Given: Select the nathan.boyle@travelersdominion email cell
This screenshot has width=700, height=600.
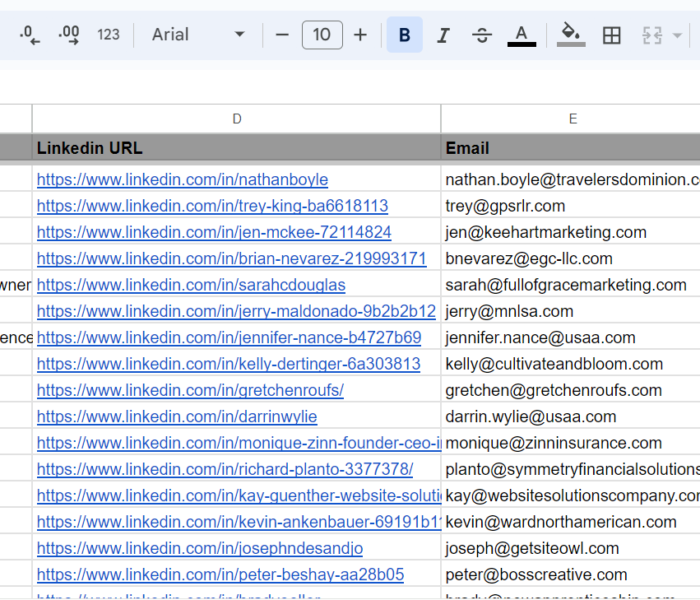Looking at the screenshot, I should pos(571,179).
